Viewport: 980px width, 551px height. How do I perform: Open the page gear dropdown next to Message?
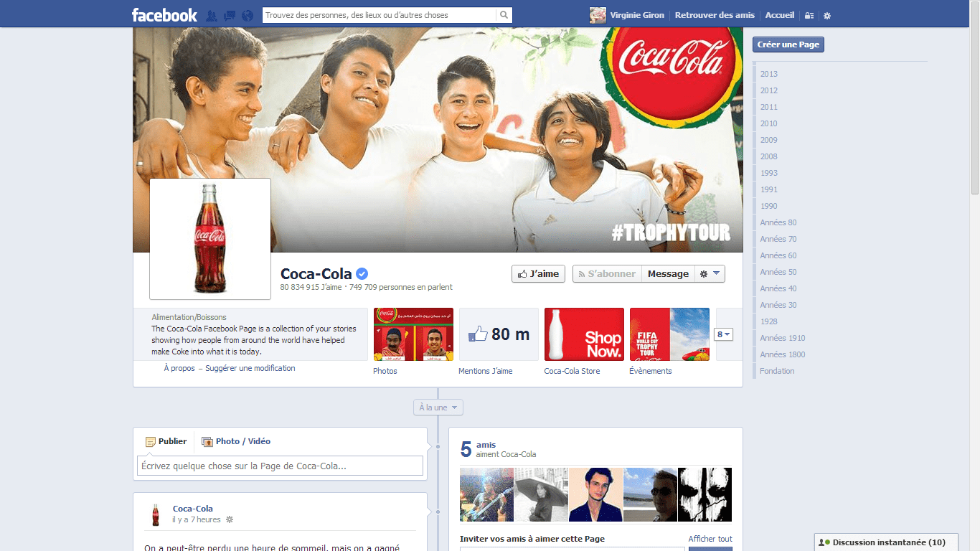(x=710, y=274)
